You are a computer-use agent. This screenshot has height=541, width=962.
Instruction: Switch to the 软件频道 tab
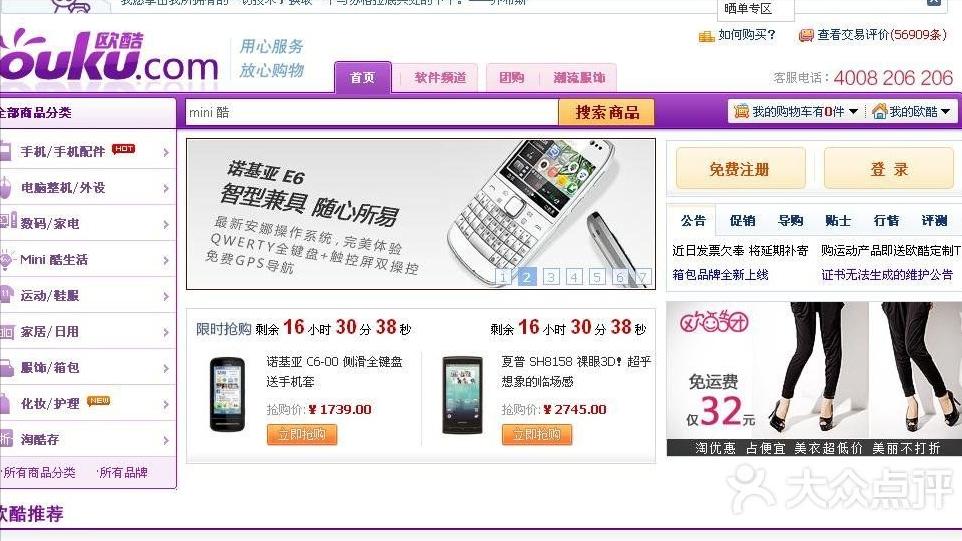[x=440, y=78]
